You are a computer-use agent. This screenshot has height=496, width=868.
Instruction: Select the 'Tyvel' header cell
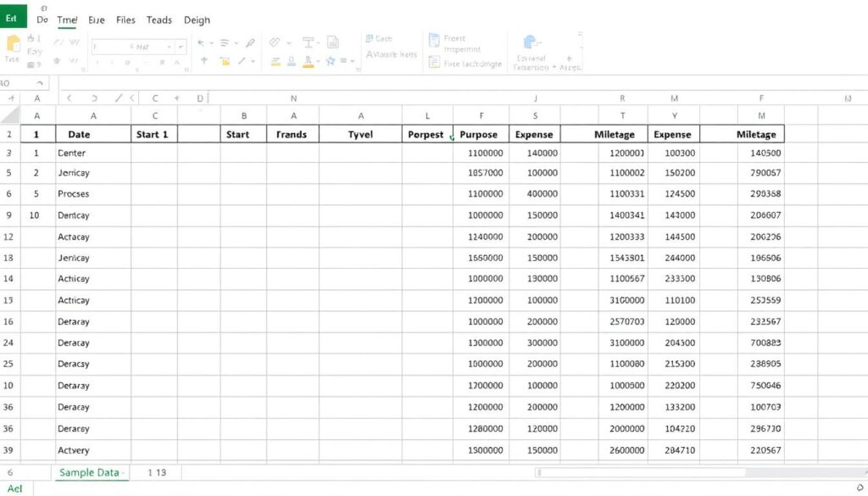point(360,134)
